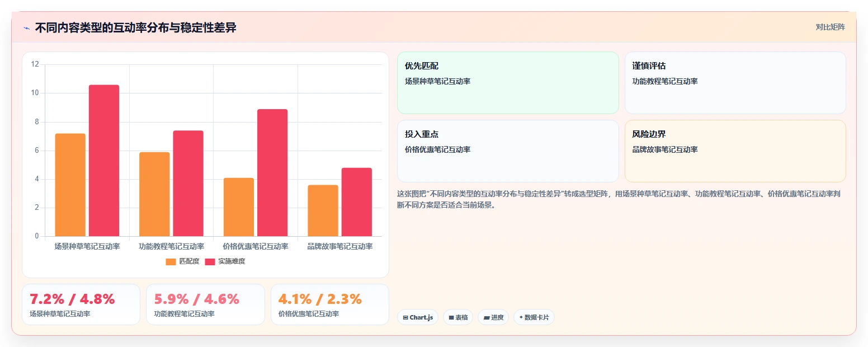Click the orange 匹配度 bar for 功能教程笔记互动率
This screenshot has width=868, height=347.
(154, 194)
